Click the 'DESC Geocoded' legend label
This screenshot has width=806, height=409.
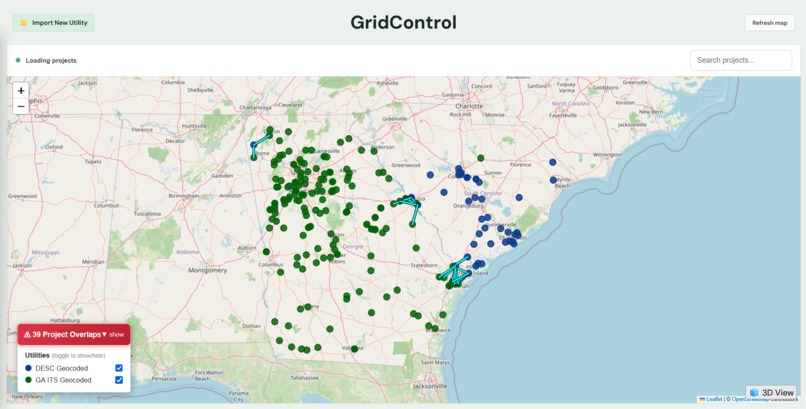(x=62, y=368)
